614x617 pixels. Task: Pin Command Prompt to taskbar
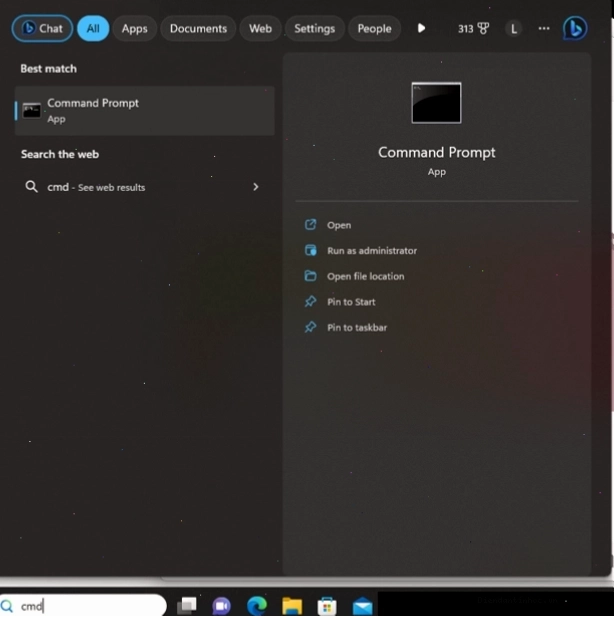point(357,327)
